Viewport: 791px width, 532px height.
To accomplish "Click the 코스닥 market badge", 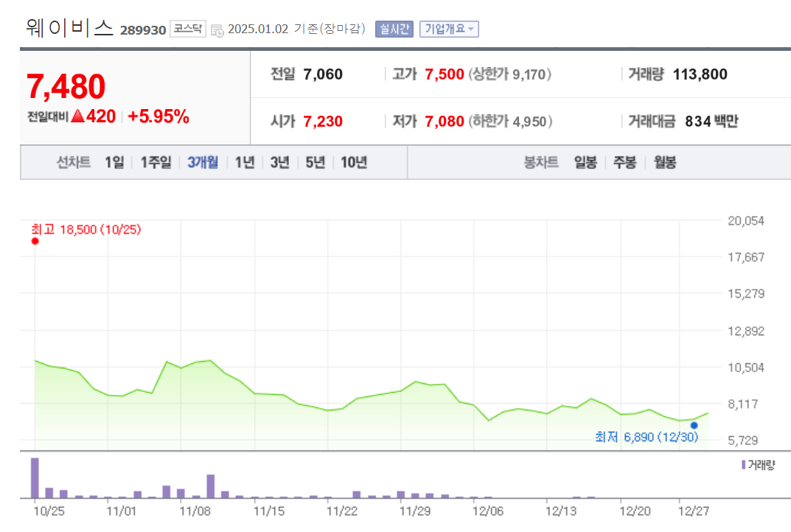I will pos(188,29).
